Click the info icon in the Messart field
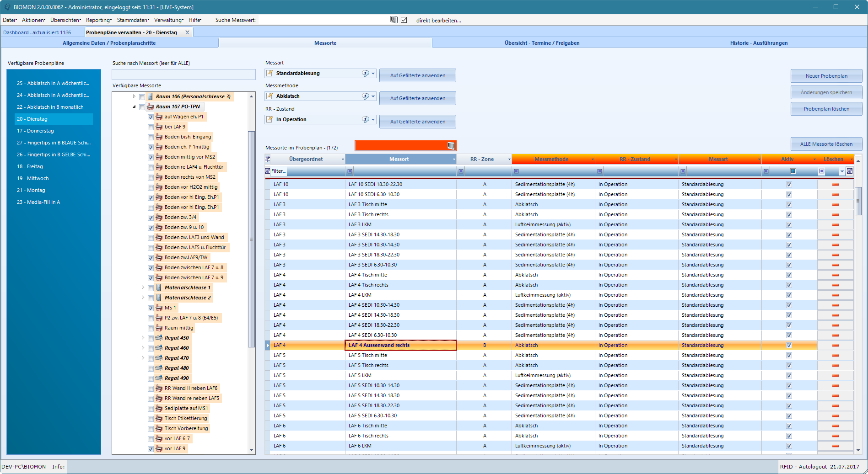This screenshot has width=868, height=474. (365, 73)
